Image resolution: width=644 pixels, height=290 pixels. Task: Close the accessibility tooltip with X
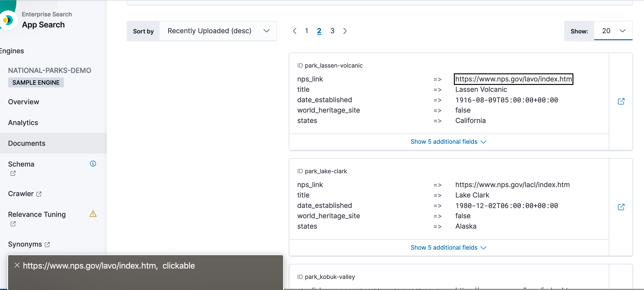[x=17, y=265]
